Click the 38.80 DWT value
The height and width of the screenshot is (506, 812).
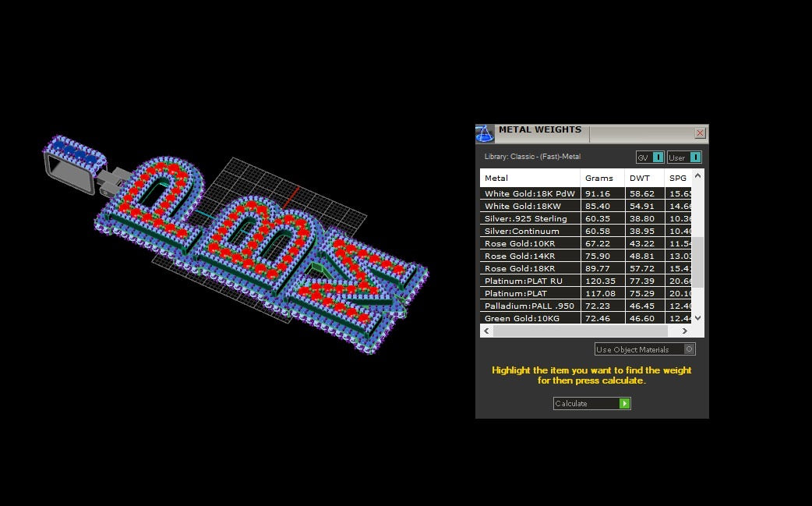641,218
